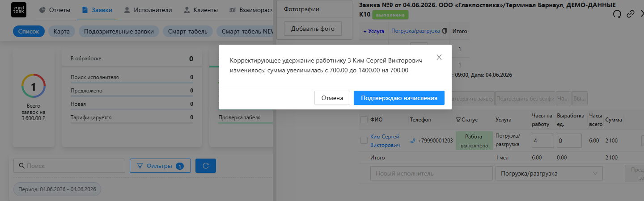This screenshot has width=644, height=201.
Task: Click the GetTask logo
Action: (x=19, y=10)
